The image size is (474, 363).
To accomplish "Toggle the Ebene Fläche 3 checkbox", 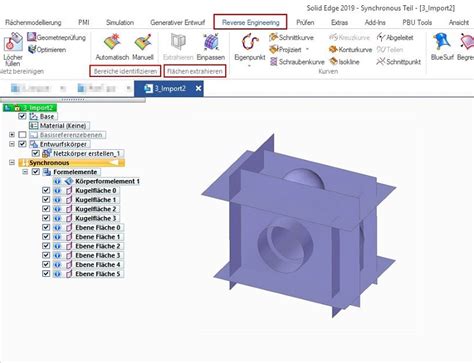I will [x=46, y=255].
